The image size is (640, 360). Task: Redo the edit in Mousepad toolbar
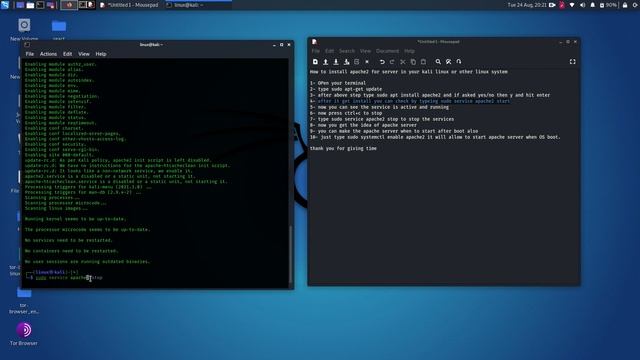click(x=392, y=62)
